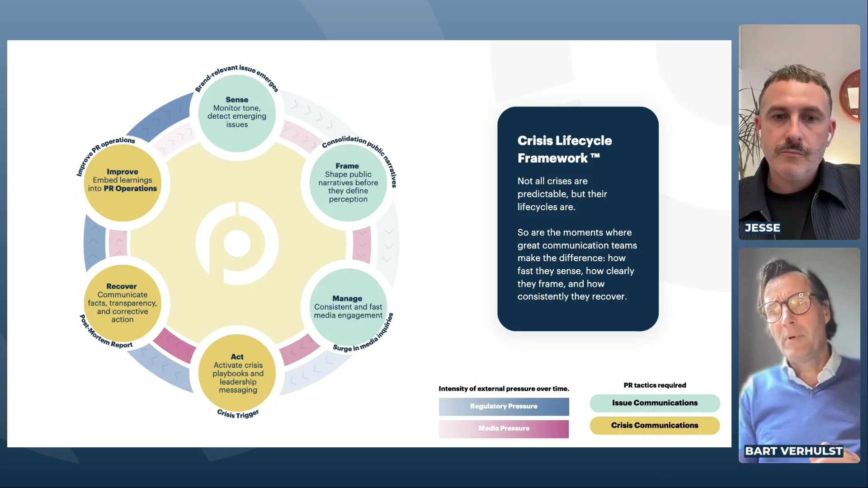Click the Issue Communications pill button
868x488 pixels.
tap(654, 403)
